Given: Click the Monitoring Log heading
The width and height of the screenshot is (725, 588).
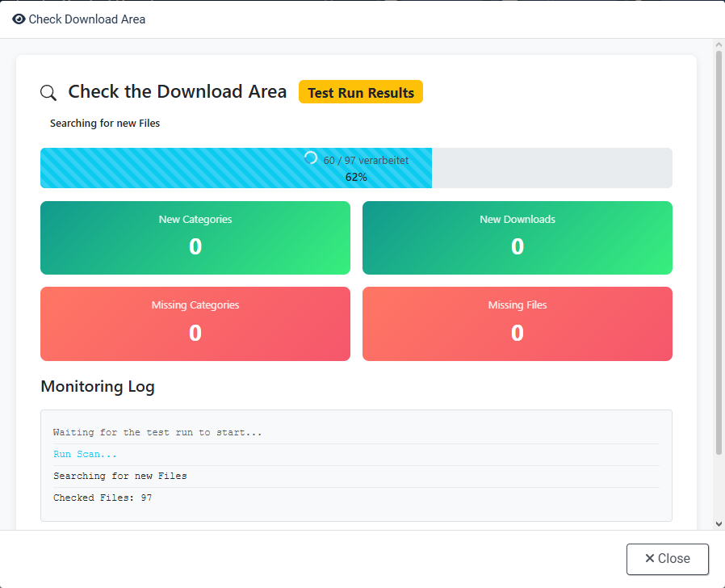Looking at the screenshot, I should click(x=98, y=386).
